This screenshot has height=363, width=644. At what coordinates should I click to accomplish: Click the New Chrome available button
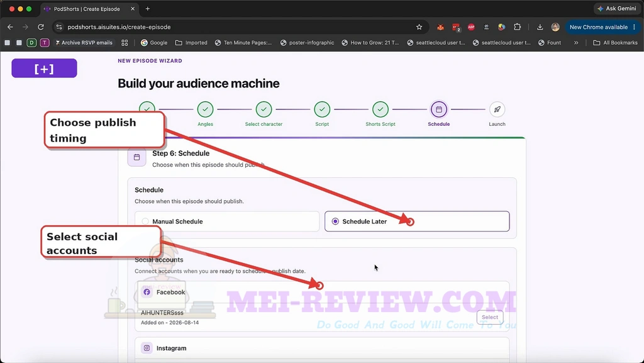(x=599, y=27)
